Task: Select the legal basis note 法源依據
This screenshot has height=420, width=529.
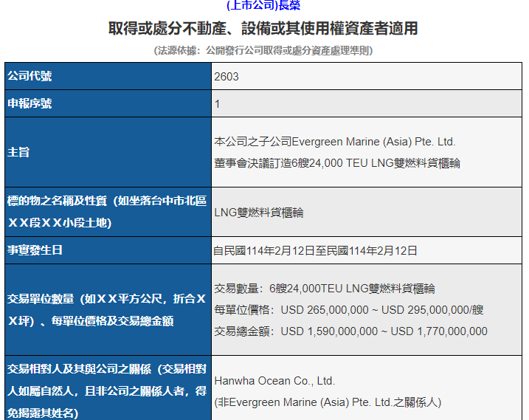Action: click(263, 51)
